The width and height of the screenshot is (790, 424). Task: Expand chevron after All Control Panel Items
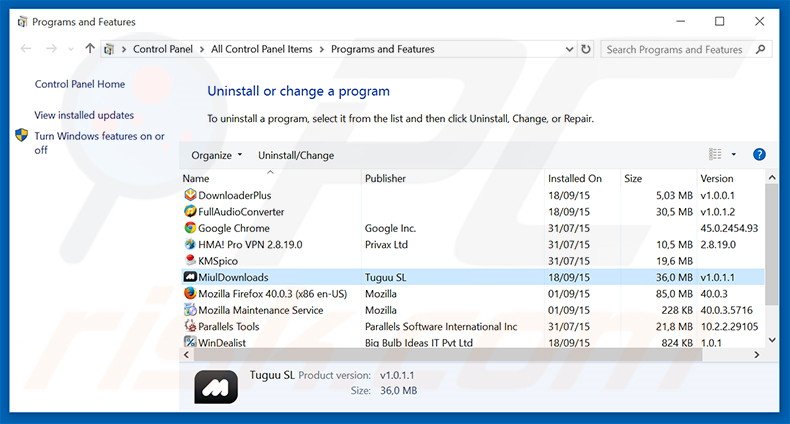coord(321,49)
